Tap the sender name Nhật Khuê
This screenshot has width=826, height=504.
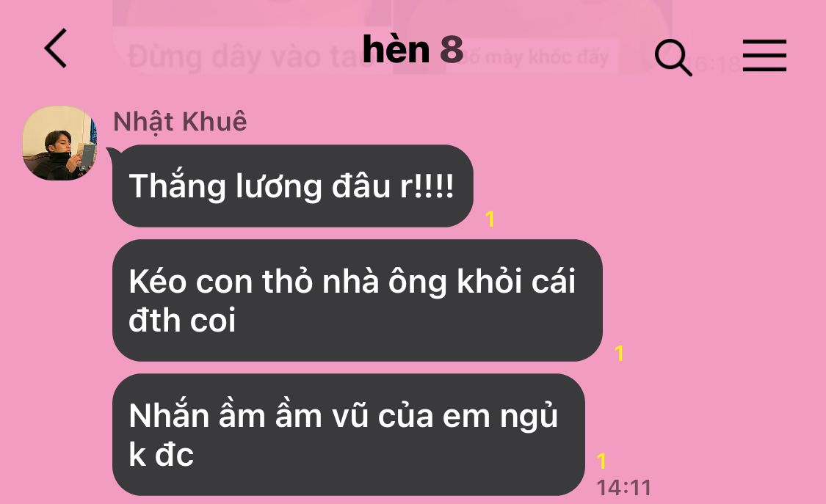click(180, 122)
